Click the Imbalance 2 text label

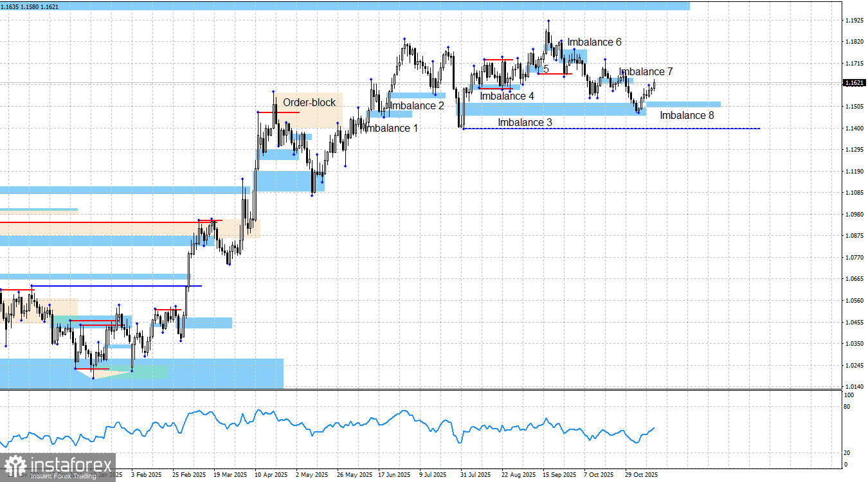[x=417, y=105]
